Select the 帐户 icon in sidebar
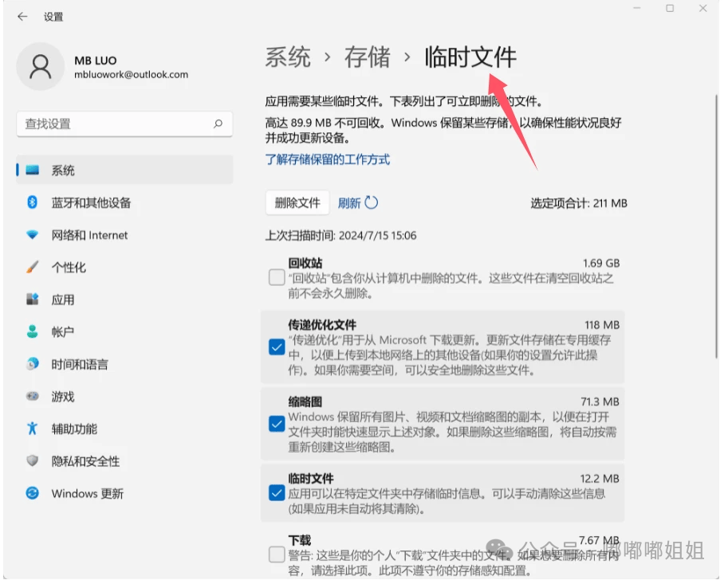This screenshot has height=580, width=728. coord(32,332)
